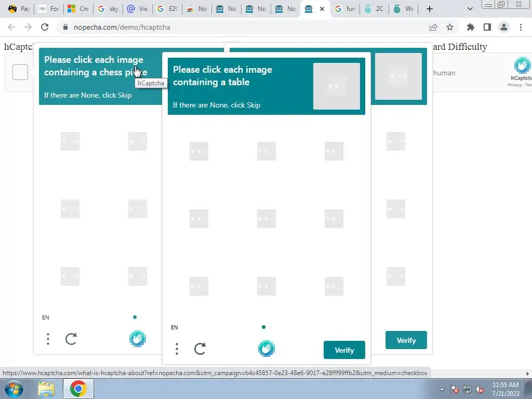Switch to the '2C' tab
532x399 pixels.
click(x=375, y=9)
